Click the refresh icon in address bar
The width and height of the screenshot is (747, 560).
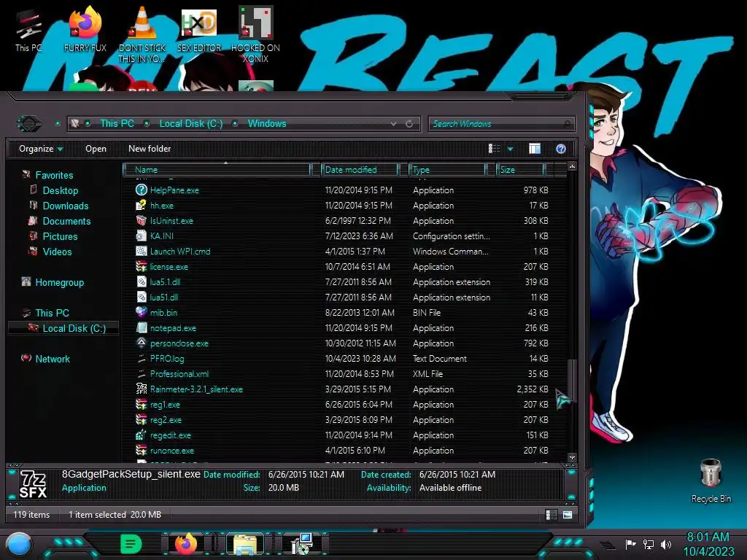tap(409, 124)
